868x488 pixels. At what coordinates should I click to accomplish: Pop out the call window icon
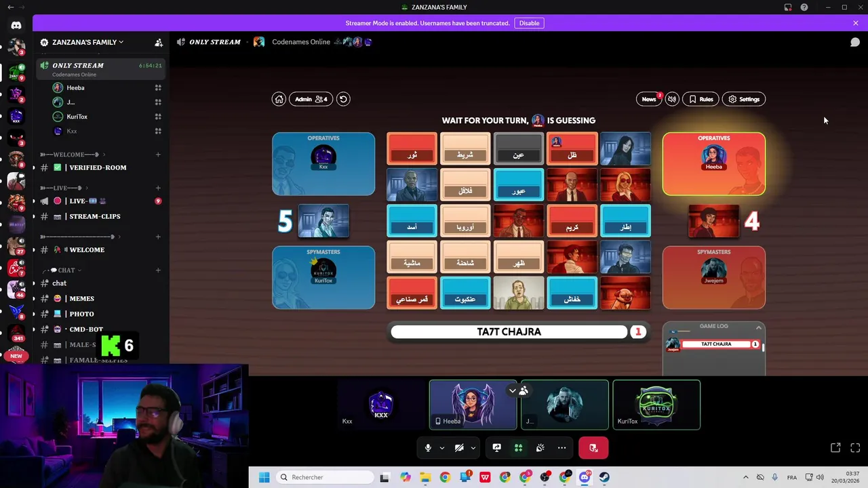click(x=835, y=447)
